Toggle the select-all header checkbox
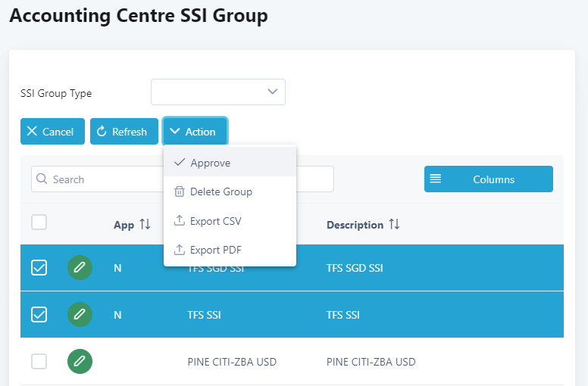The height and width of the screenshot is (386, 588). 39,223
